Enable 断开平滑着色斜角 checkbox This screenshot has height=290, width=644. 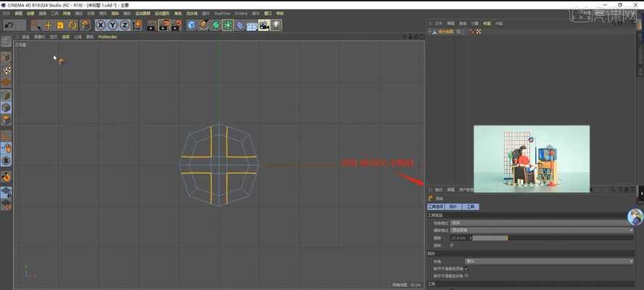pyautogui.click(x=467, y=276)
